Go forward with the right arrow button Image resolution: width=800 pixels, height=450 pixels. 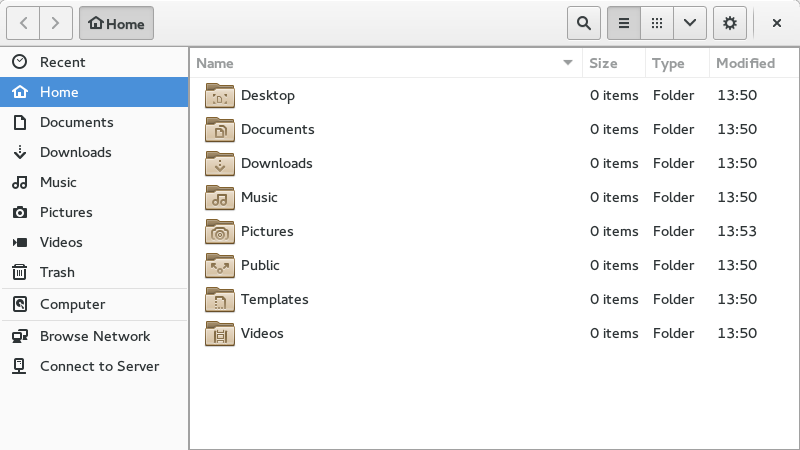[x=56, y=23]
